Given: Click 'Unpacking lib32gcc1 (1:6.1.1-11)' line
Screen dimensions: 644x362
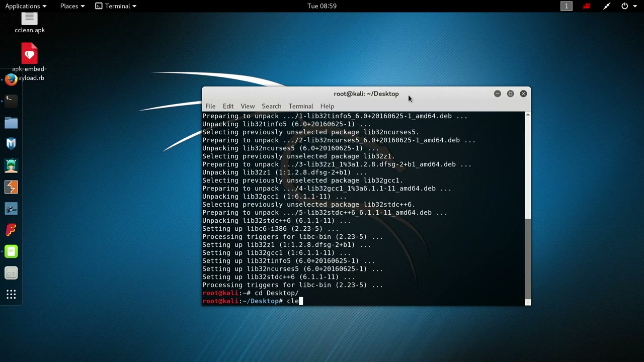Looking at the screenshot, I should 275,197.
